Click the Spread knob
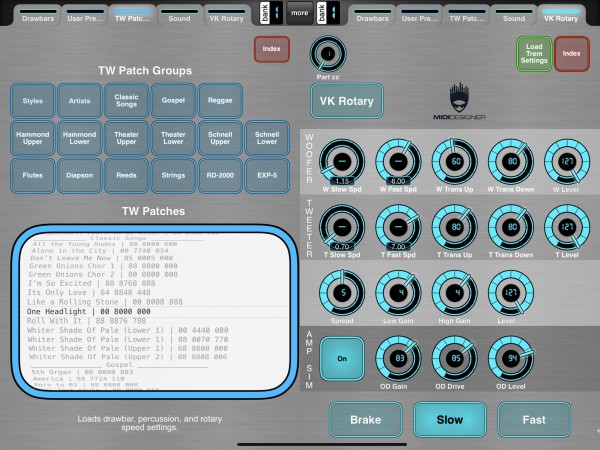This screenshot has width=600, height=450. pyautogui.click(x=342, y=293)
